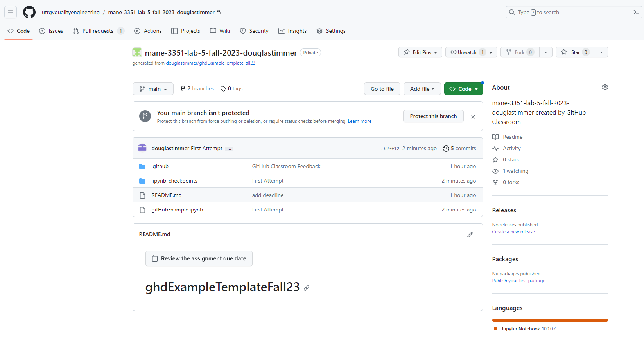Open the Create a new release link
Image resolution: width=644 pixels, height=344 pixels.
(x=513, y=232)
